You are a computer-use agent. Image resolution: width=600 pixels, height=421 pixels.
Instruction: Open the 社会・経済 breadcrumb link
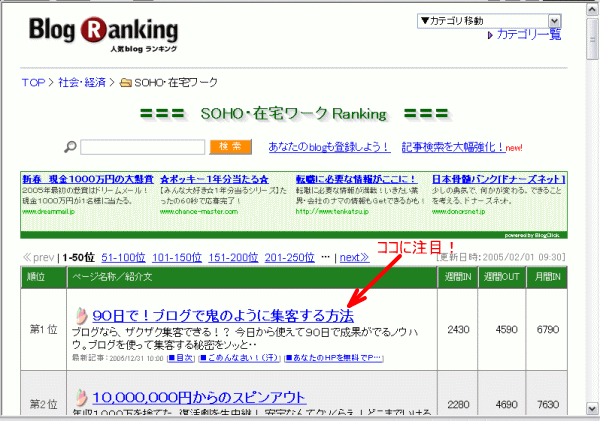tap(82, 82)
